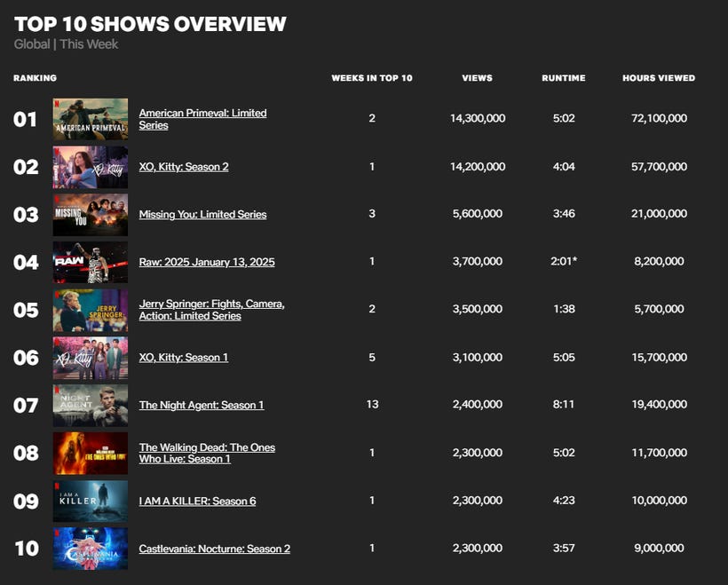Image resolution: width=728 pixels, height=585 pixels.
Task: Click the Raw wrestling poster thumbnail
Action: click(x=90, y=263)
